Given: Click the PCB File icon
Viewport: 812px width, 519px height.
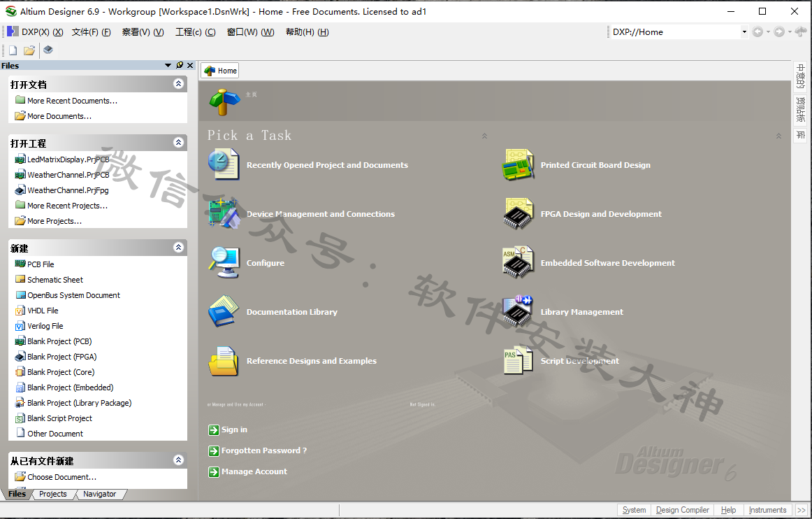Looking at the screenshot, I should point(20,264).
